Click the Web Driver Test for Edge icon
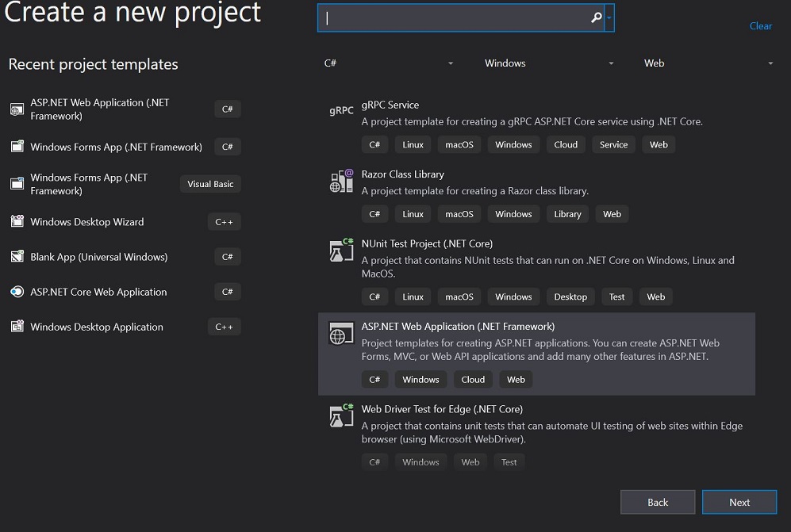 pyautogui.click(x=341, y=415)
